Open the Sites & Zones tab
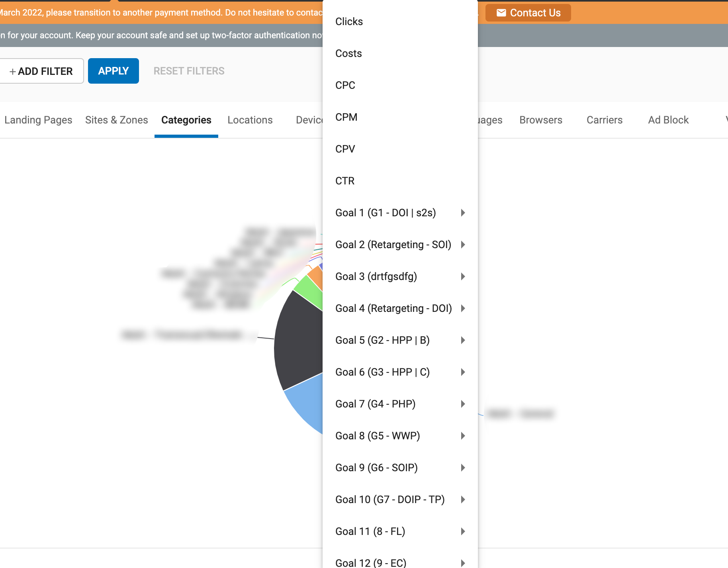 pos(116,120)
